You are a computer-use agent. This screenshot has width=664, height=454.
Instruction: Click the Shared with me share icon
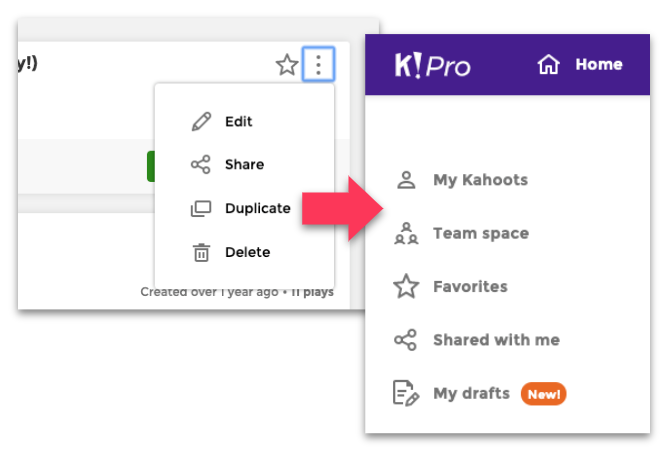[406, 340]
